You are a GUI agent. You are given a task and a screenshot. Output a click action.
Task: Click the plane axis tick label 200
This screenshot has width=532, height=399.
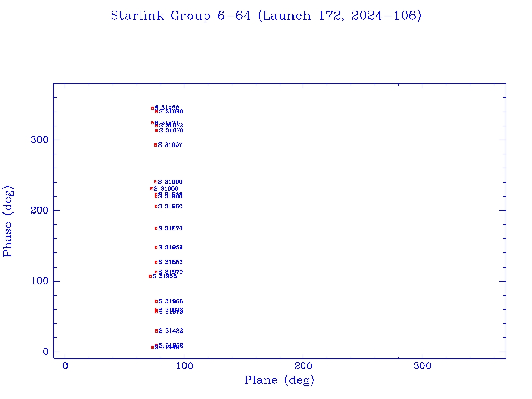pyautogui.click(x=303, y=366)
